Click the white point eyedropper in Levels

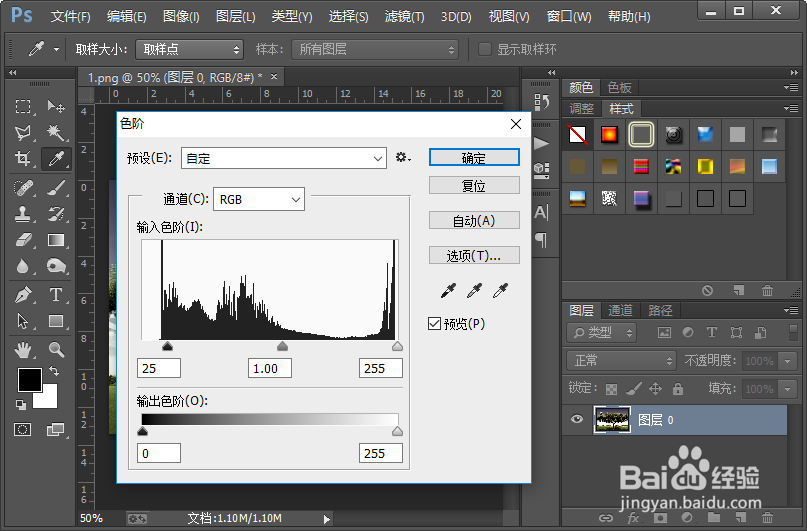coord(500,291)
